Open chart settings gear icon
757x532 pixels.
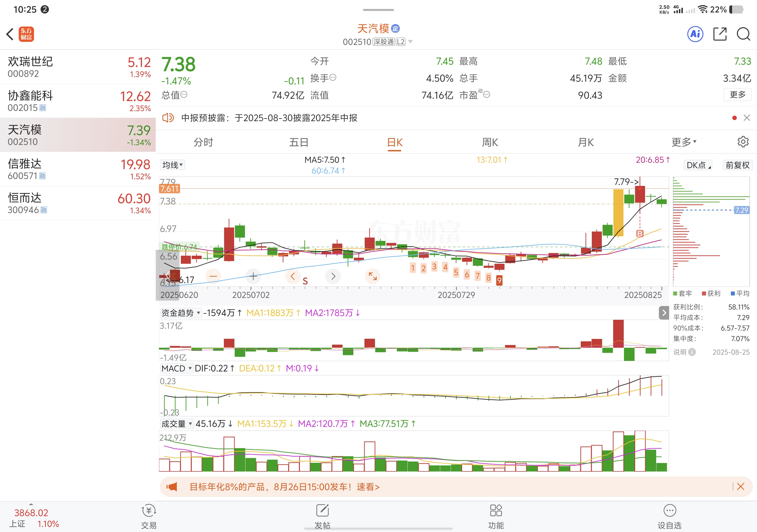(743, 142)
